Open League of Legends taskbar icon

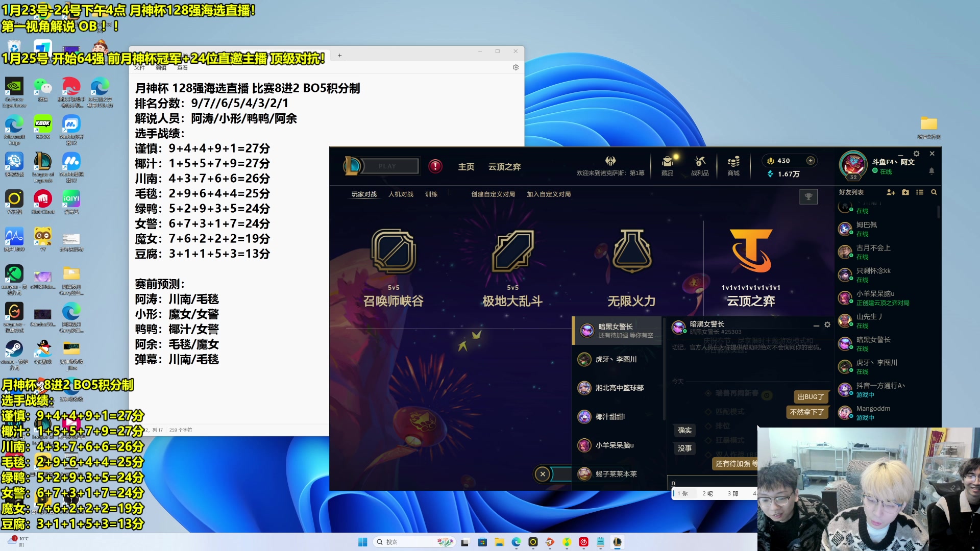(x=617, y=542)
